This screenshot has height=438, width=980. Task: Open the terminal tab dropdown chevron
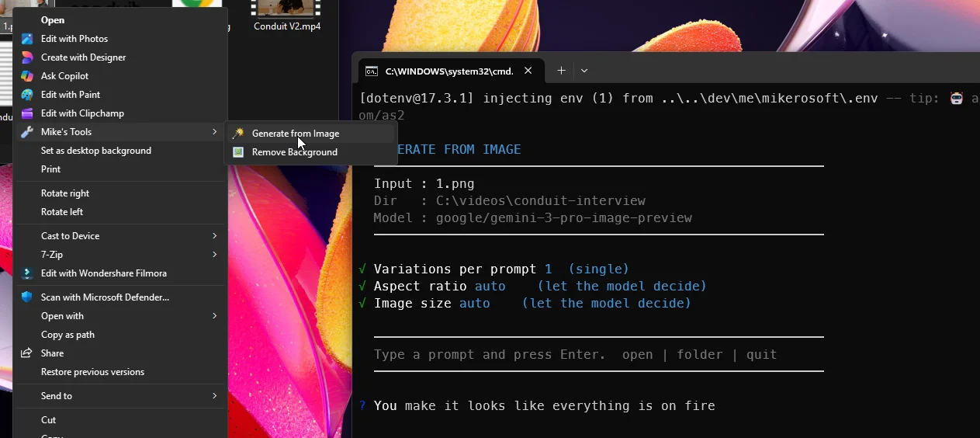tap(584, 71)
